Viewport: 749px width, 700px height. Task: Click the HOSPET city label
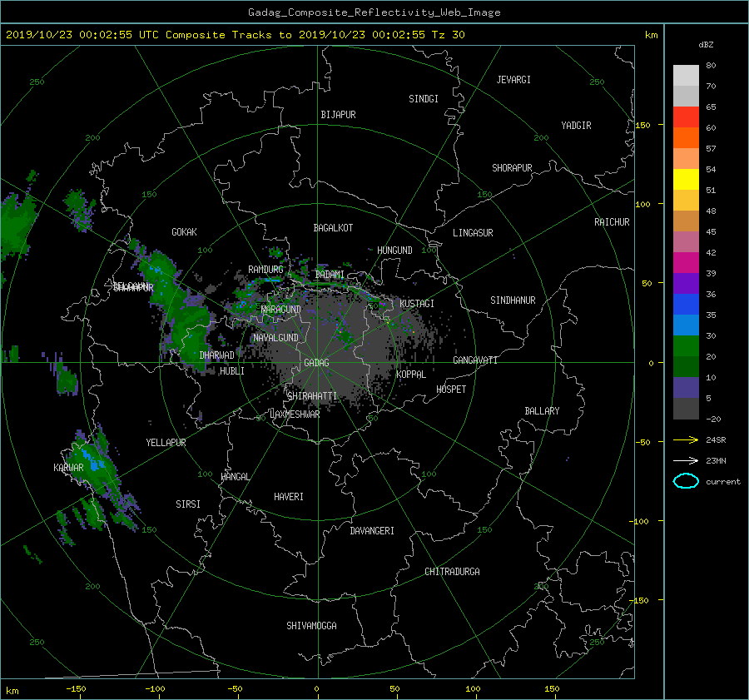pyautogui.click(x=451, y=390)
